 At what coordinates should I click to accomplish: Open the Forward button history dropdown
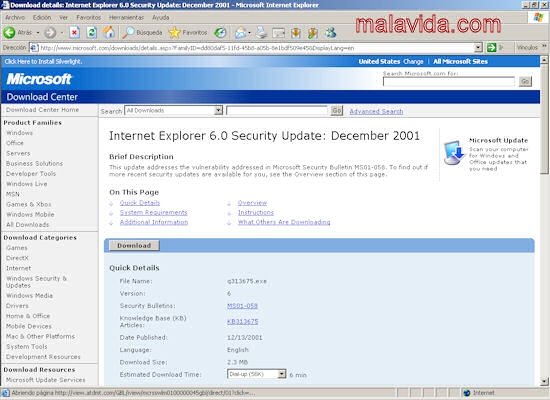[62, 33]
